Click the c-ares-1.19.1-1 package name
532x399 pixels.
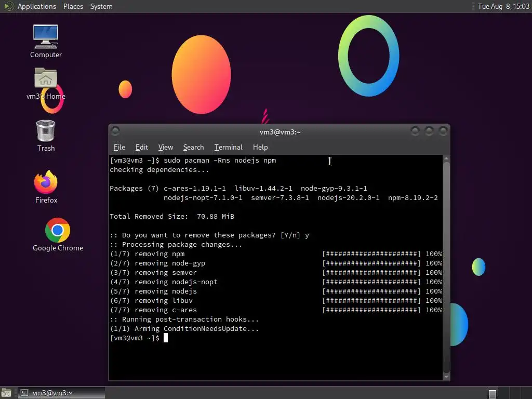195,188
